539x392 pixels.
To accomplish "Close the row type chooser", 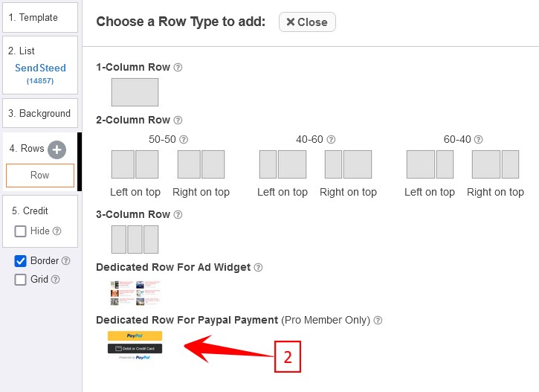I will [307, 22].
